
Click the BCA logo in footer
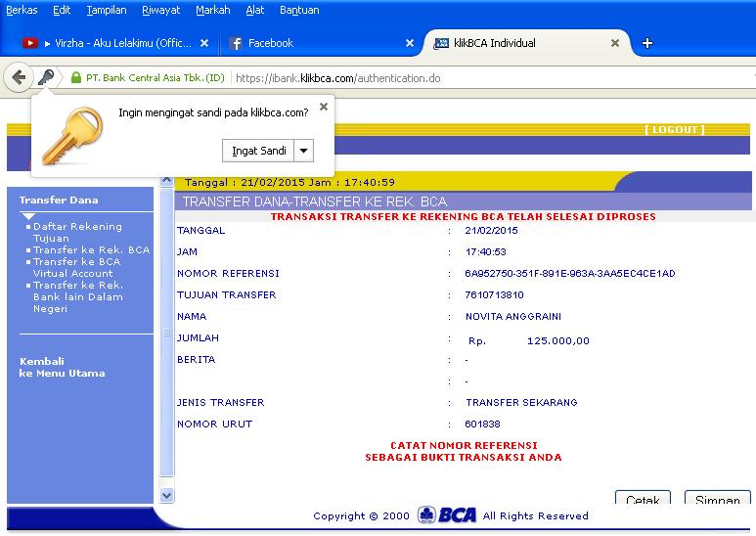[447, 515]
